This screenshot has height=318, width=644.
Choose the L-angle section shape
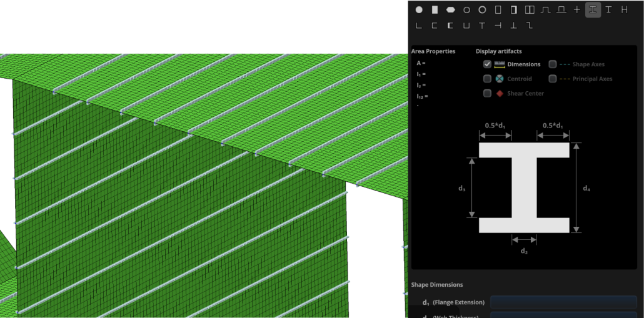(418, 26)
